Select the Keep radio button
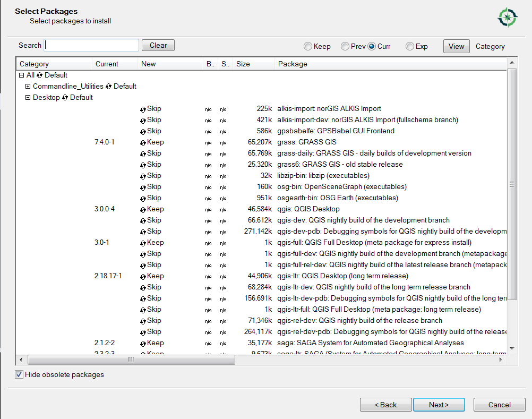Image resolution: width=532 pixels, height=419 pixels. pos(308,46)
